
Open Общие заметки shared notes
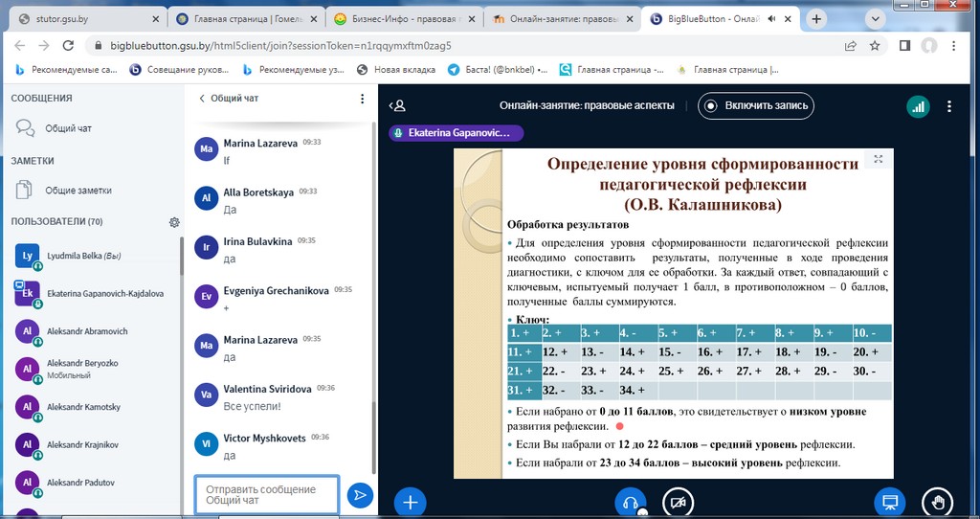pyautogui.click(x=78, y=190)
